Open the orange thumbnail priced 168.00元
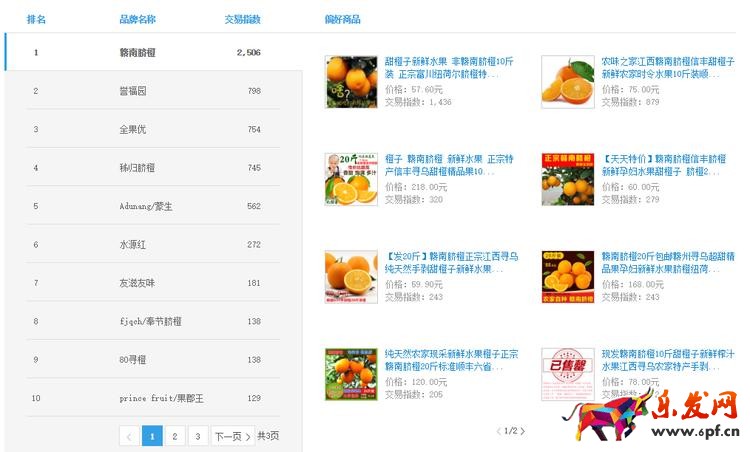Image resolution: width=750 pixels, height=452 pixels. click(x=568, y=277)
